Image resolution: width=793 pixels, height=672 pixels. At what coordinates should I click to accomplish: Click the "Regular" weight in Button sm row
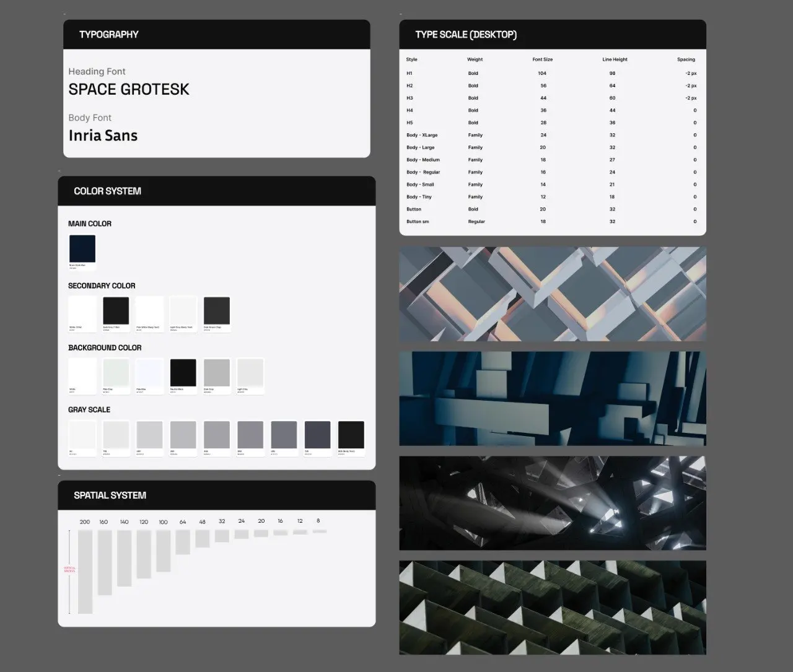tap(476, 221)
